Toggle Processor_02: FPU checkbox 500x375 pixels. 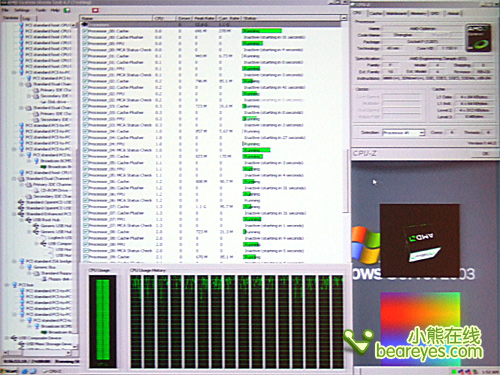(85, 94)
